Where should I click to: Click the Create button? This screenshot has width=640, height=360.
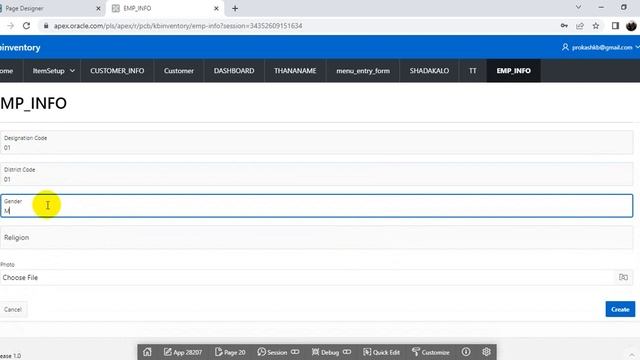click(620, 309)
